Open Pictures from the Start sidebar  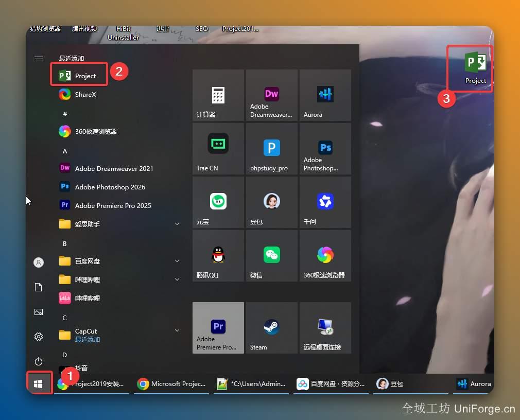(39, 312)
